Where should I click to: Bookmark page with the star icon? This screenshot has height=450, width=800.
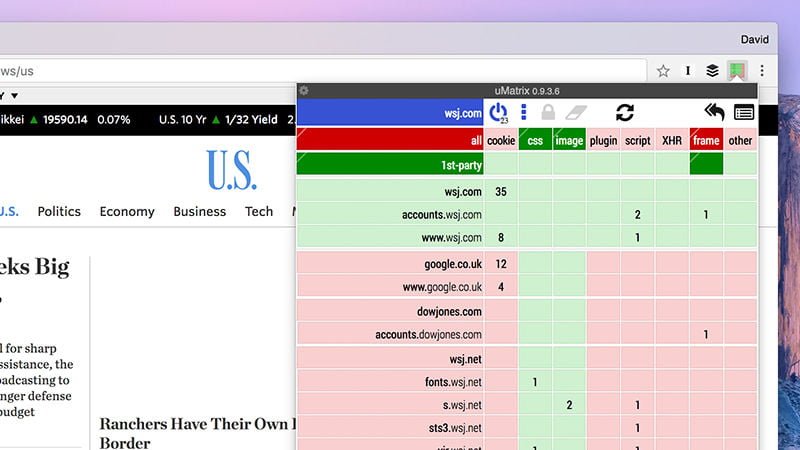coord(663,71)
